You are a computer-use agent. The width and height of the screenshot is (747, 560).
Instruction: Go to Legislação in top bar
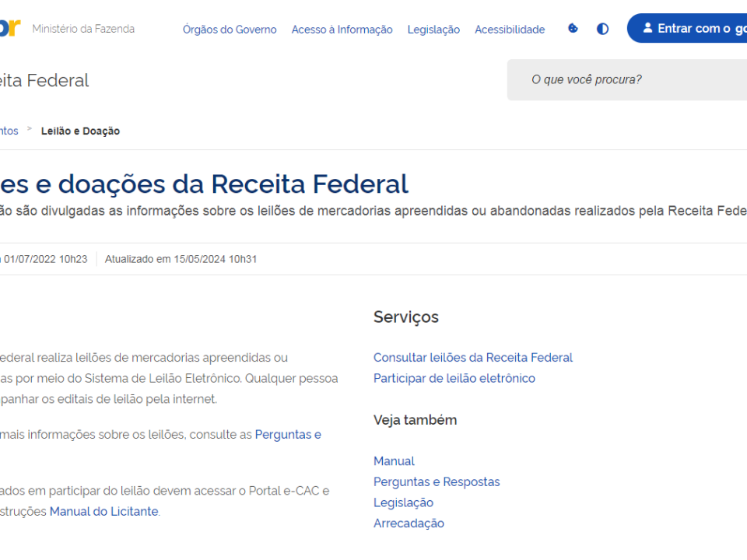click(x=433, y=30)
